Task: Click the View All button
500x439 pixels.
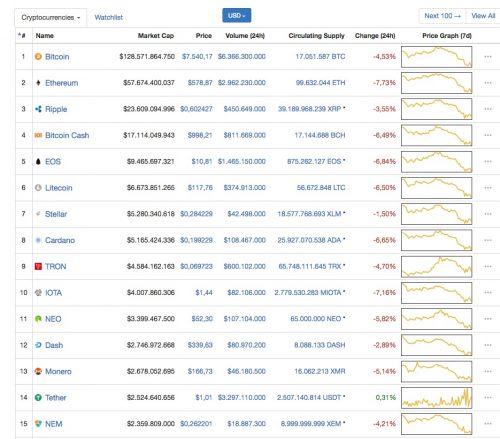Action: click(483, 16)
